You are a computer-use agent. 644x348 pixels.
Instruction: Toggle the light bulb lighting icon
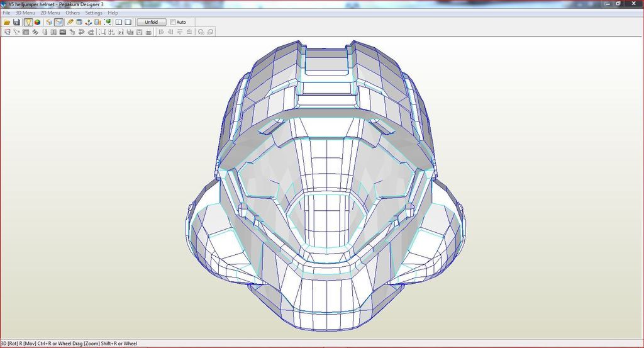(28, 22)
